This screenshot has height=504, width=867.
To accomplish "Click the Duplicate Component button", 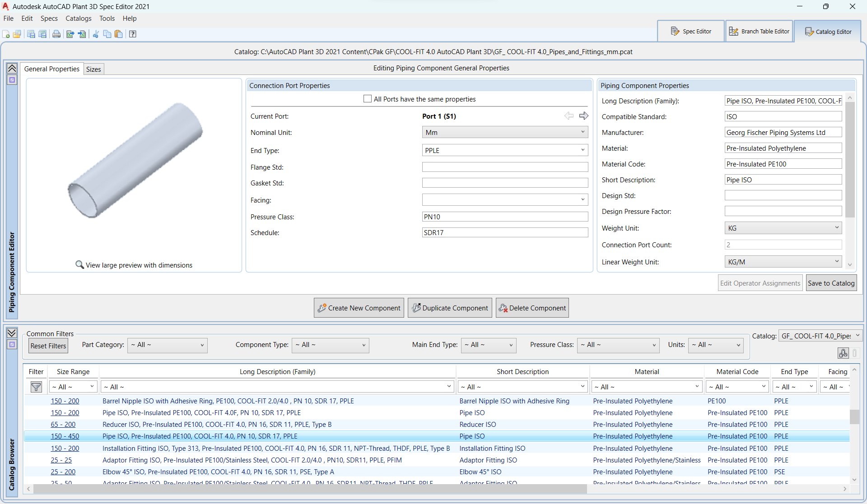I will coord(450,308).
